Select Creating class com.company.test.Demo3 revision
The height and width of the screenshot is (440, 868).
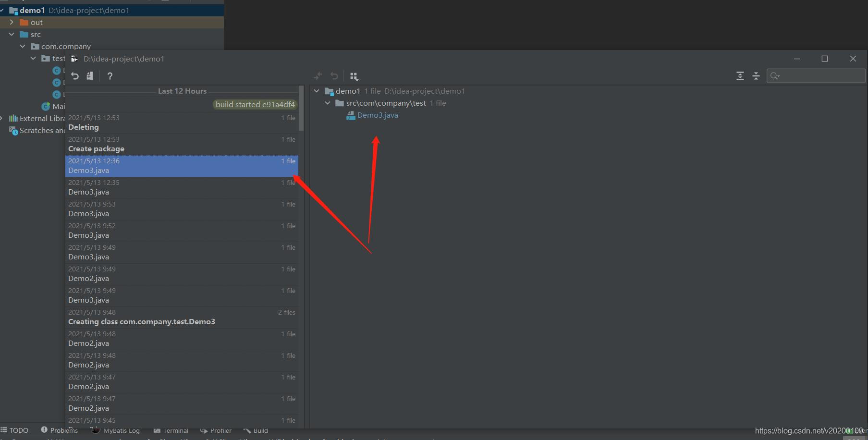[x=182, y=317]
